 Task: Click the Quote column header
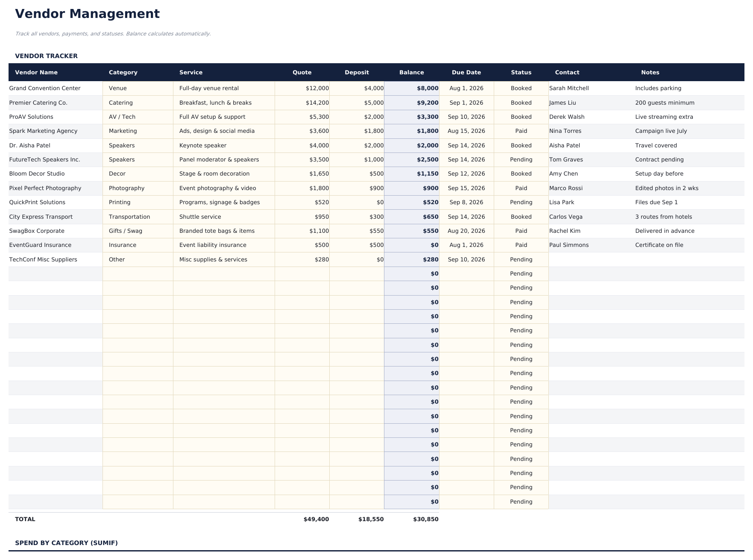coord(302,72)
